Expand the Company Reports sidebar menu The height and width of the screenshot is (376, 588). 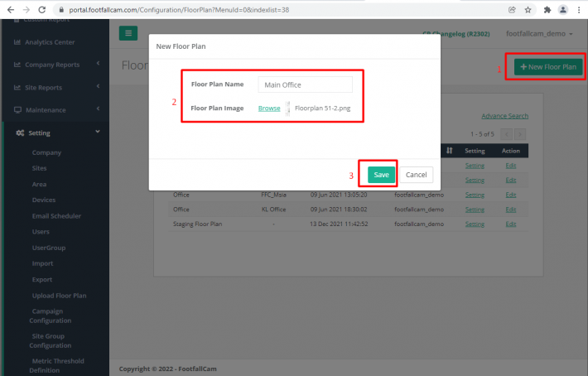pos(54,65)
